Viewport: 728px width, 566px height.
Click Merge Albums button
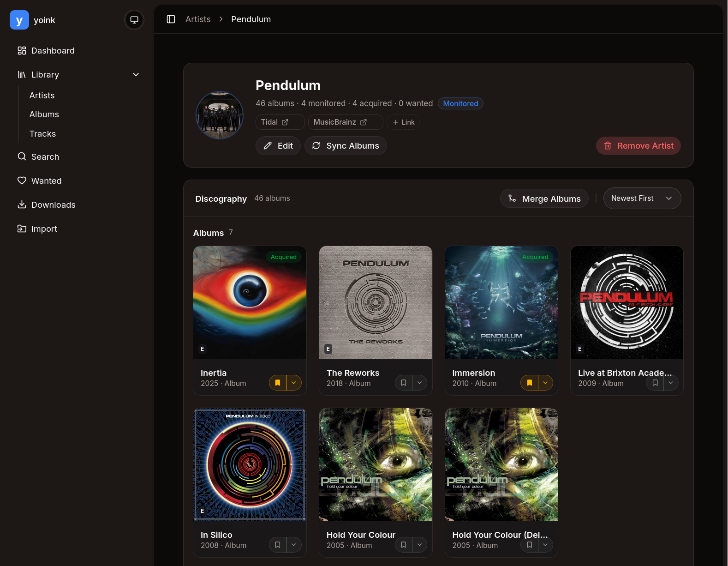[x=544, y=199]
